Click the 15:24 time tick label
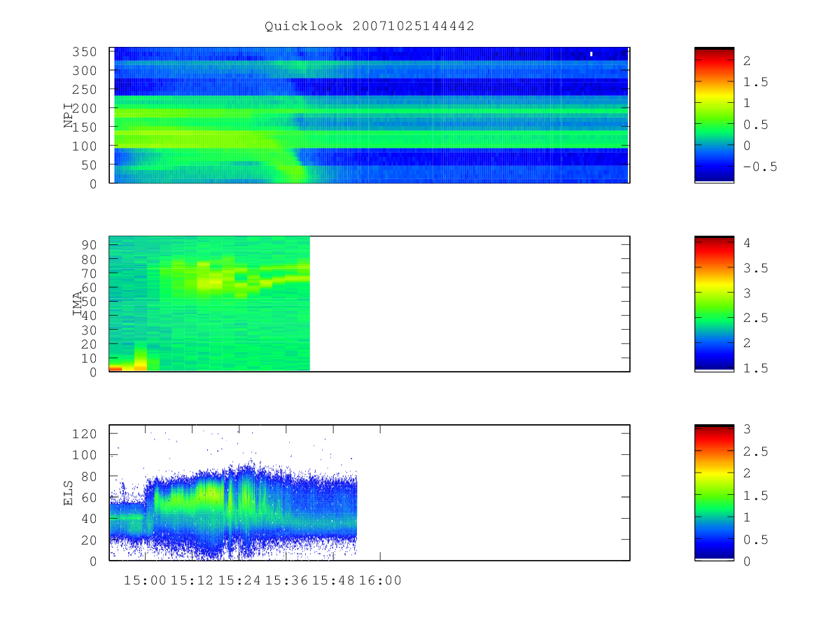The height and width of the screenshot is (630, 840). pos(239,580)
